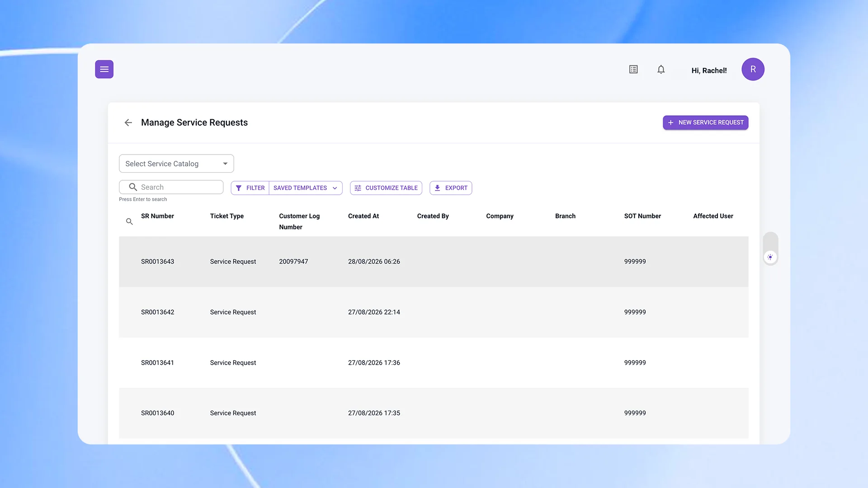Image resolution: width=868 pixels, height=488 pixels.
Task: Click the Hi, Rachel! greeting
Action: point(709,70)
